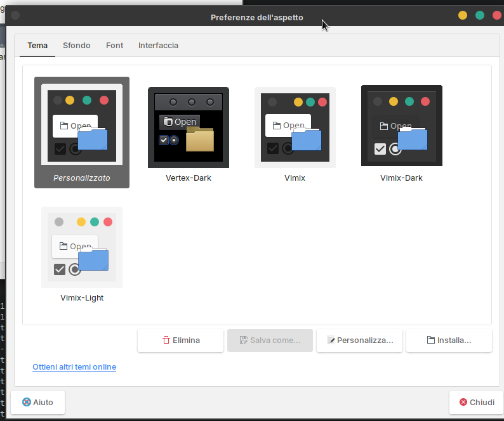Minimize window using yellow titlebar button
The image size is (504, 421).
point(463,15)
